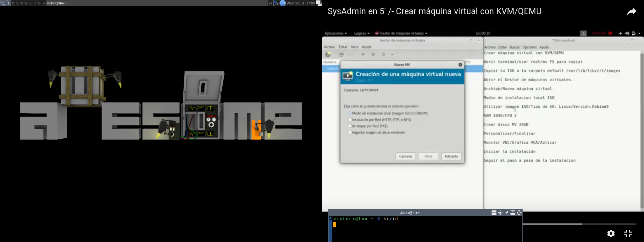The width and height of the screenshot is (644, 242).
Task: Close the victorx@tux terminal window
Action: (519, 213)
